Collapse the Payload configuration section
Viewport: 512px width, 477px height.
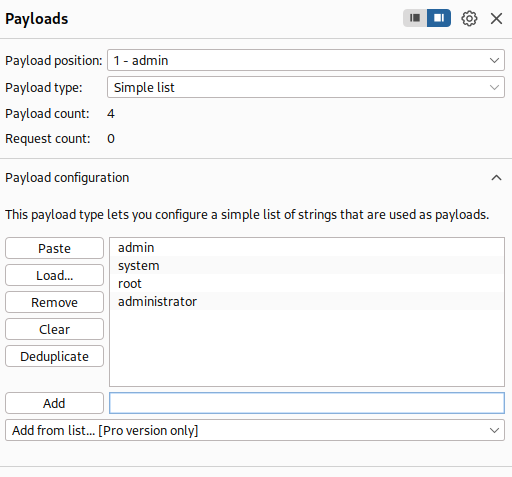[x=496, y=178]
